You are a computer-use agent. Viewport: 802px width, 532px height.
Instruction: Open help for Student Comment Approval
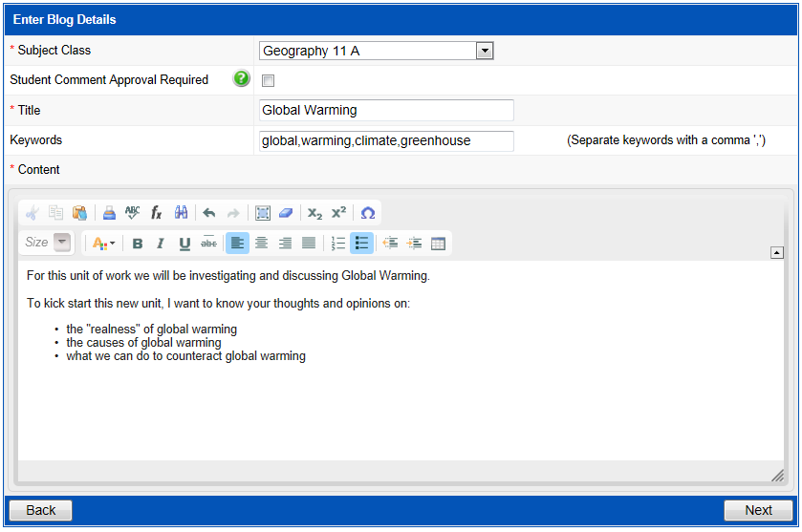242,79
